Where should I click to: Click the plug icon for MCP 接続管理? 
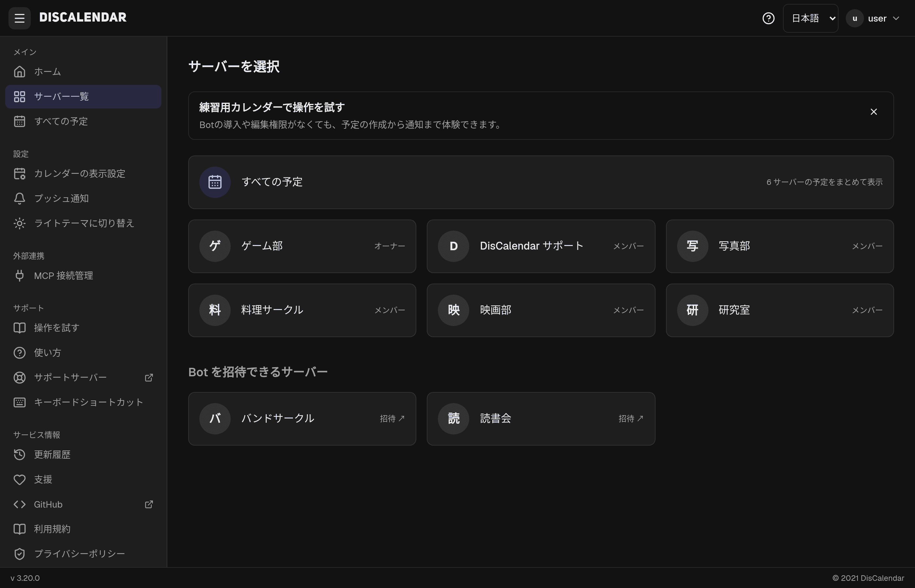point(20,276)
